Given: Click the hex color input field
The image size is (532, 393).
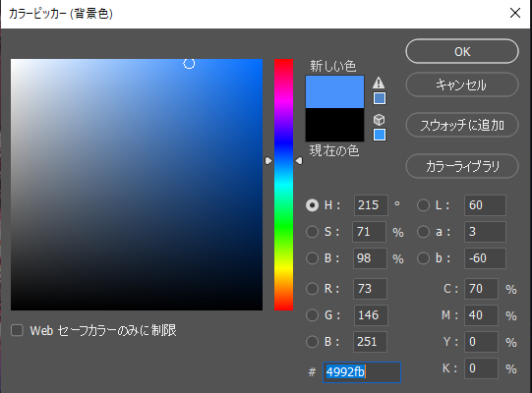Looking at the screenshot, I should click(362, 372).
